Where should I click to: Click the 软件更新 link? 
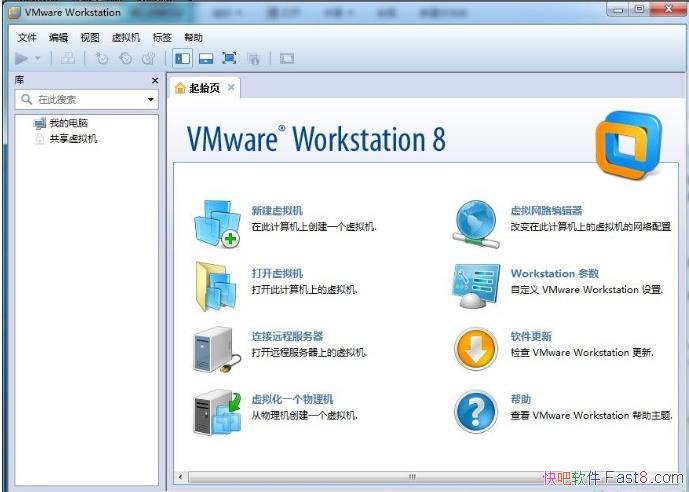tap(531, 336)
